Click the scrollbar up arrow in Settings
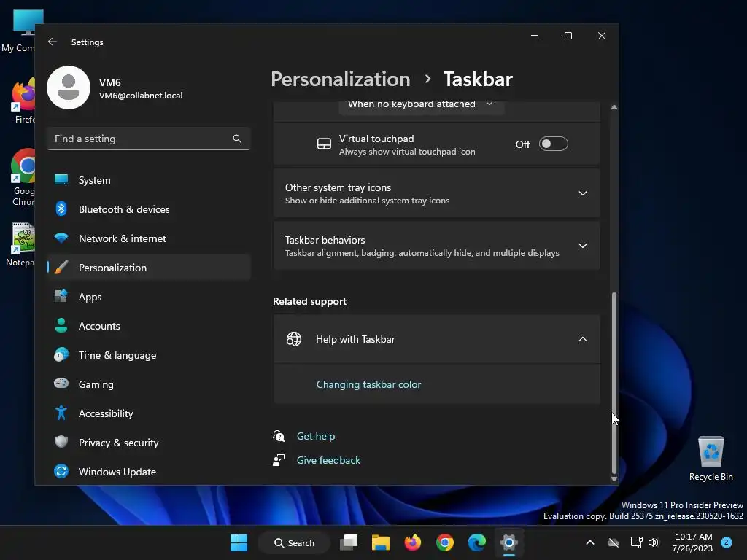 click(x=614, y=108)
